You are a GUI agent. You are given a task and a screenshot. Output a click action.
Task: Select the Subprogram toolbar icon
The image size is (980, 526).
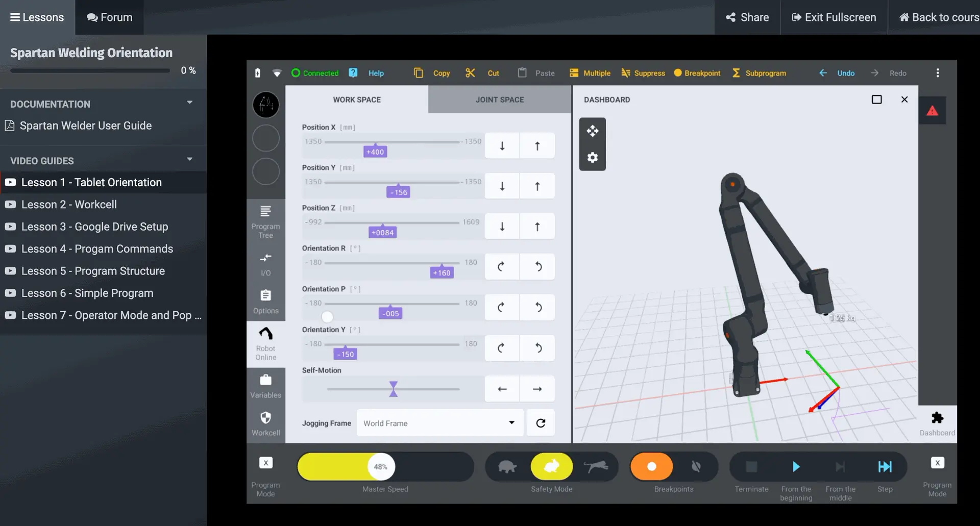pyautogui.click(x=759, y=73)
